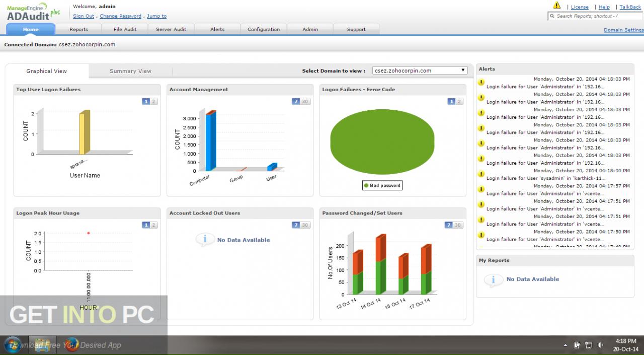This screenshot has width=644, height=355.
Task: Set Account Management chart to 7 days
Action: point(296,101)
